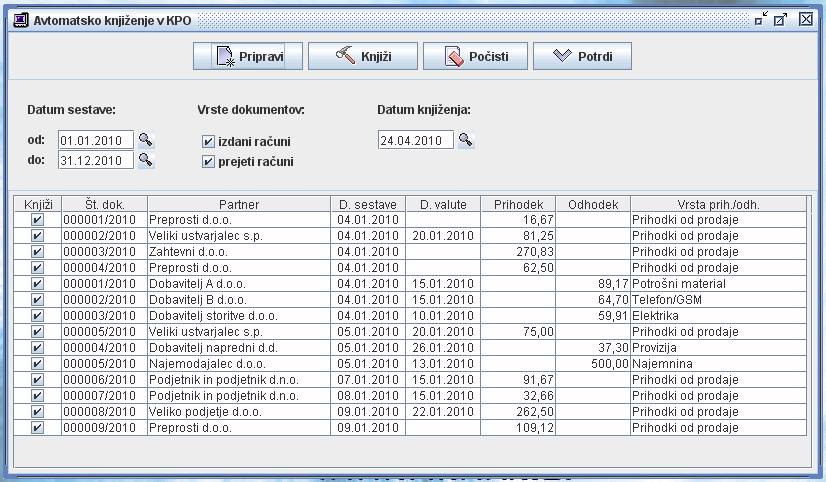The image size is (826, 482).
Task: Open date picker next to 'od' date
Action: pyautogui.click(x=145, y=140)
